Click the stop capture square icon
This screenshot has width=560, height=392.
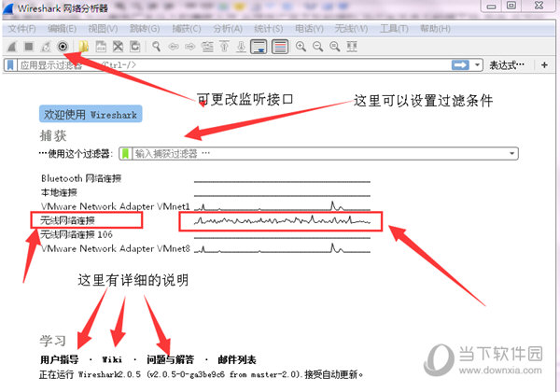(x=29, y=47)
